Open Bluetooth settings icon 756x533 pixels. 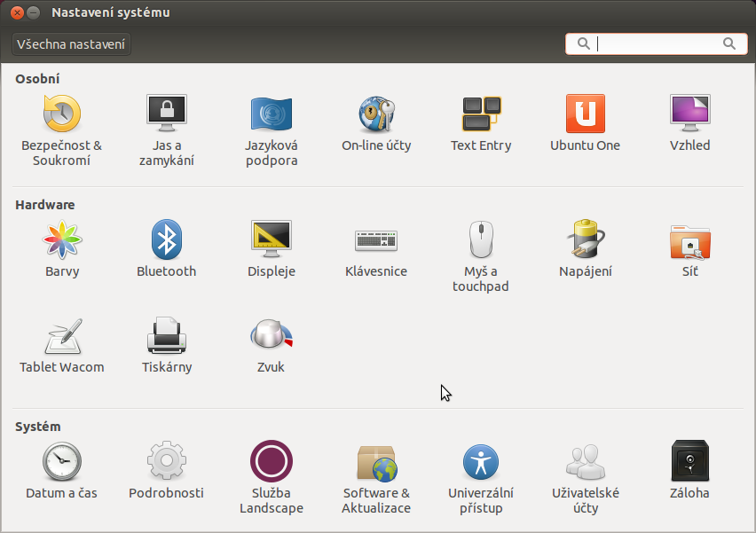(x=166, y=239)
